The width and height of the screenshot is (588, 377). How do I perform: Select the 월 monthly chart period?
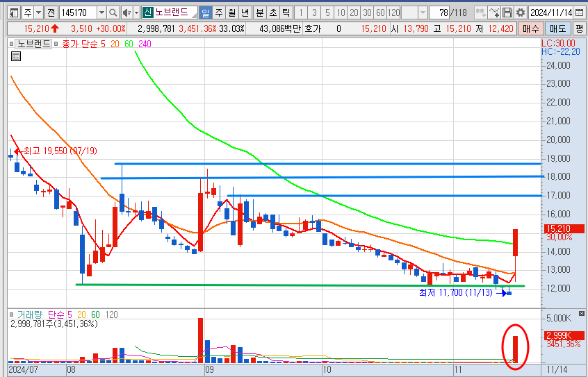[231, 13]
